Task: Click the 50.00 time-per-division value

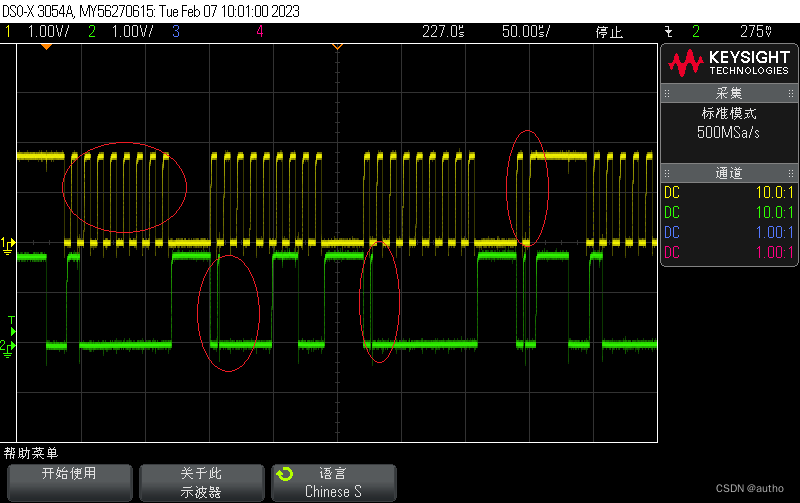Action: pyautogui.click(x=526, y=32)
